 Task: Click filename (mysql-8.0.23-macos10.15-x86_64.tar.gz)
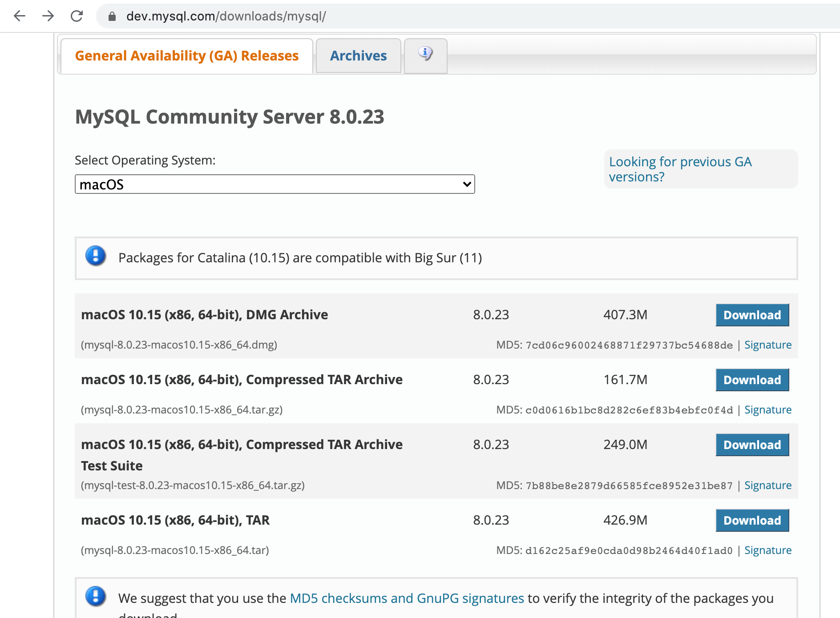182,410
